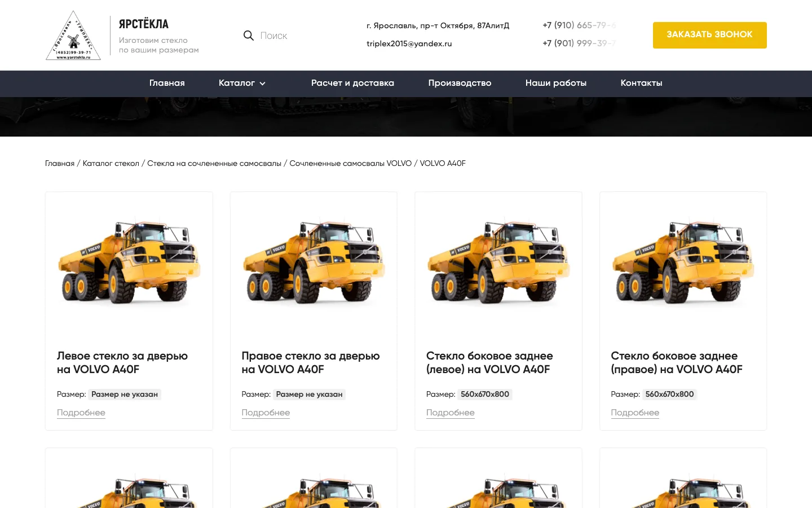Click size 560x670x800 on the правое card

pos(669,394)
